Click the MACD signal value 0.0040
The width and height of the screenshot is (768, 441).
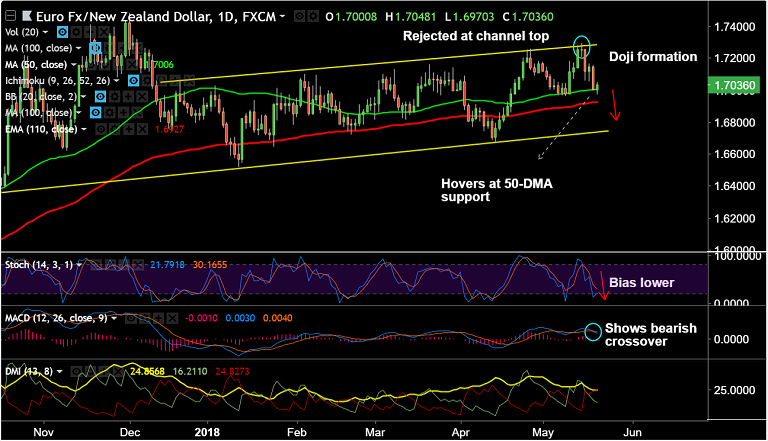coord(278,318)
